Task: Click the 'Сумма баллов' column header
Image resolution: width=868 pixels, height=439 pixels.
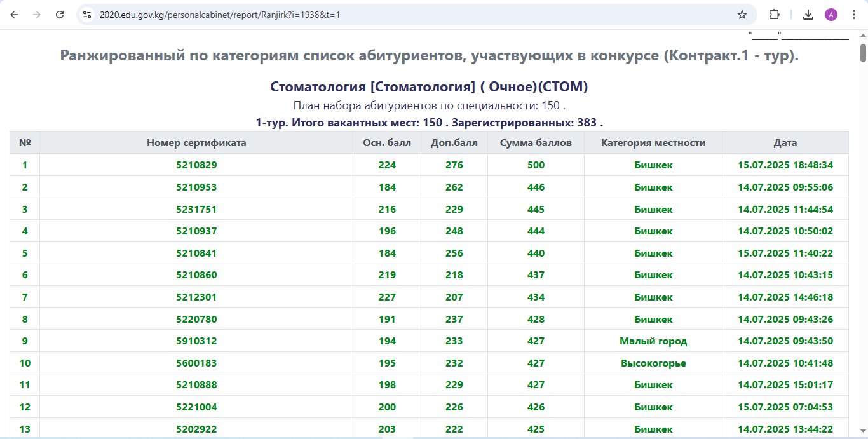Action: pyautogui.click(x=536, y=143)
